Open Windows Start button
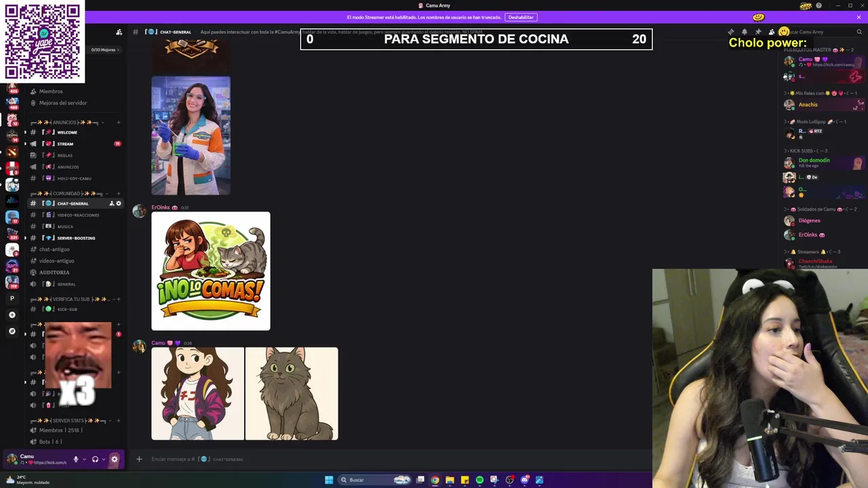The image size is (868, 488). [x=329, y=480]
